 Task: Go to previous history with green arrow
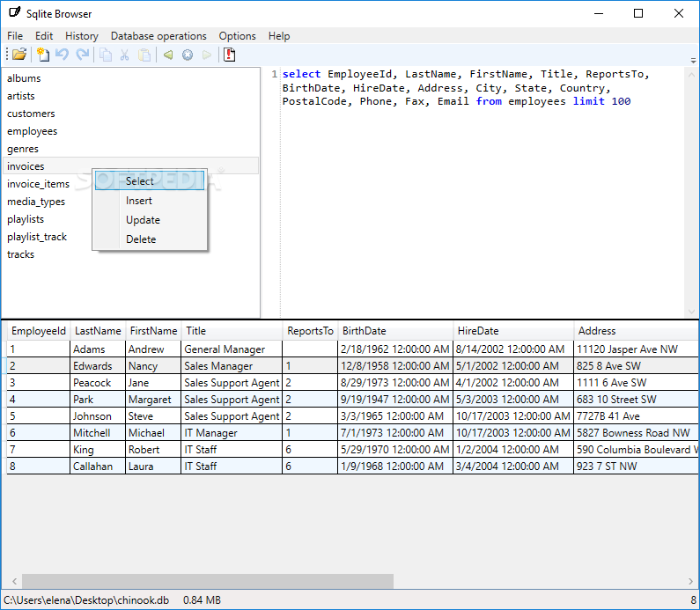(x=168, y=55)
